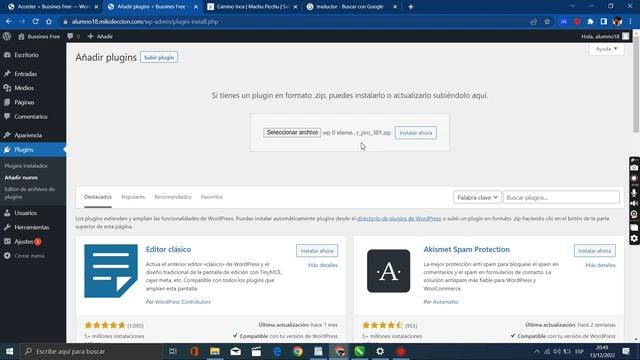Bookmark page with star icon
Screen dimensions: 640x360
pos(547,22)
